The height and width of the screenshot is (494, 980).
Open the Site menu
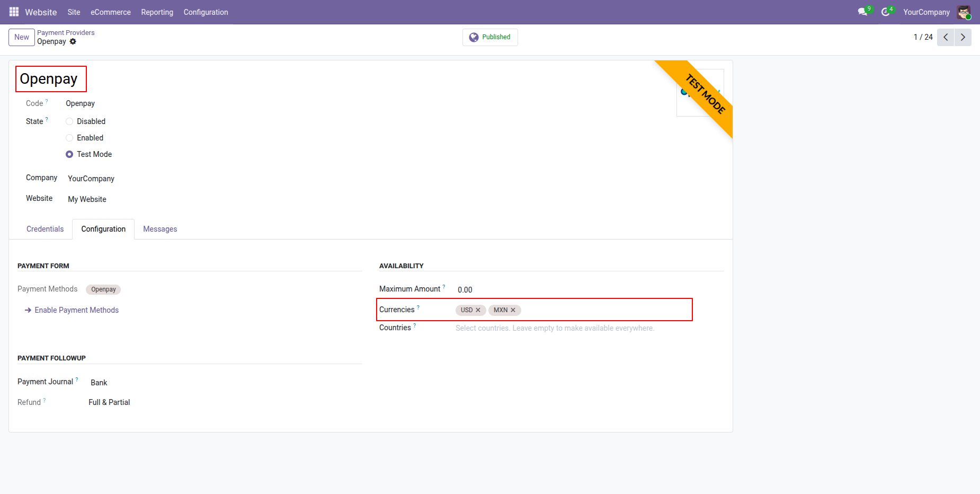74,12
